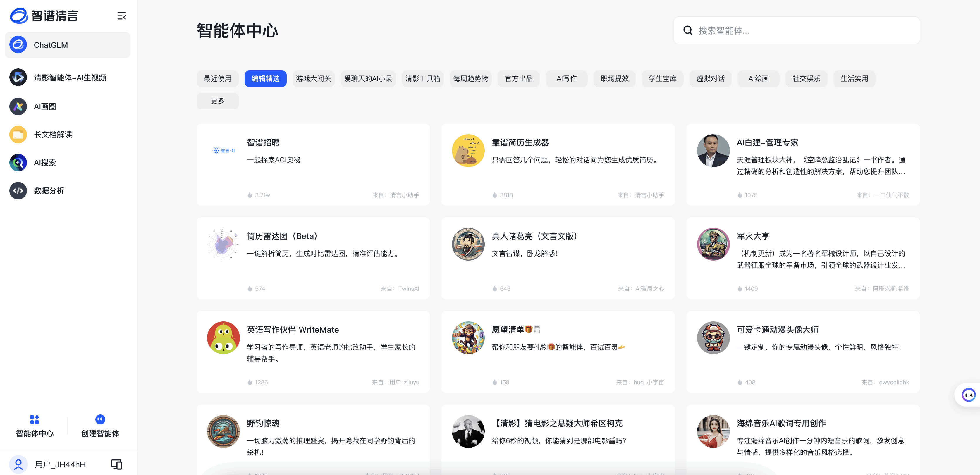Click the device switch icon beside the username

[116, 464]
